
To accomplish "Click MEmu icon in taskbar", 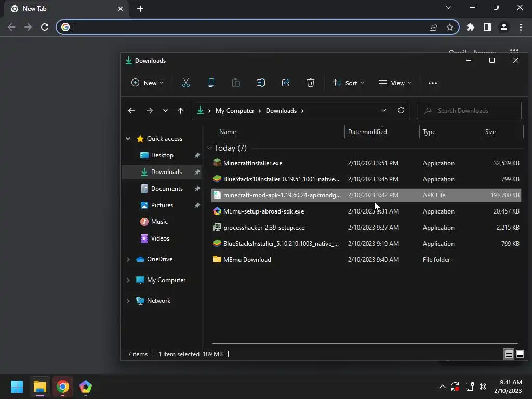I will (x=86, y=387).
